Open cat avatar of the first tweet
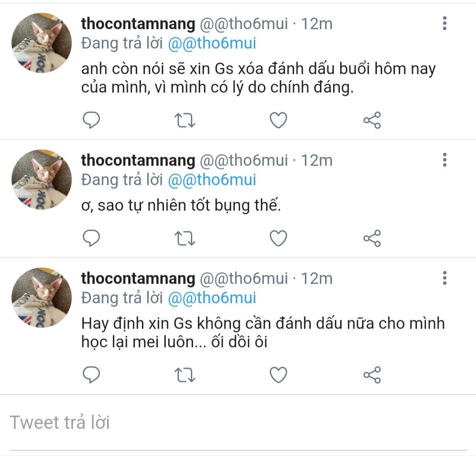 coord(41,43)
